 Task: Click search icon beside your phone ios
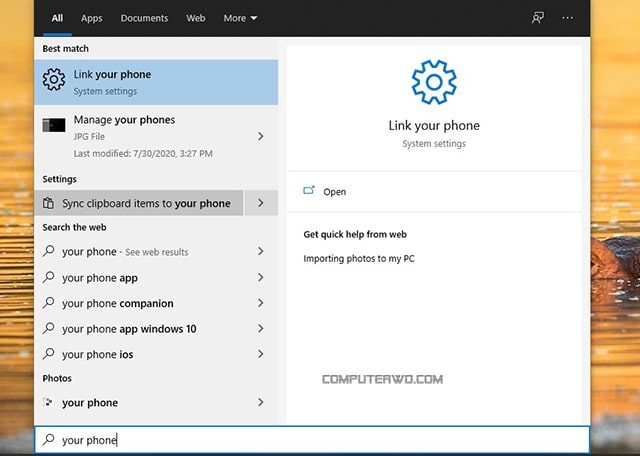click(49, 354)
